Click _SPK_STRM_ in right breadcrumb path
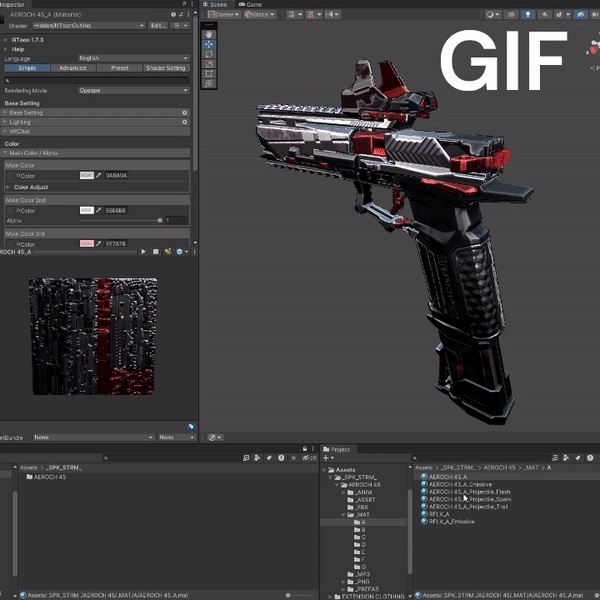Viewport: 600px width, 600px height. pyautogui.click(x=458, y=468)
